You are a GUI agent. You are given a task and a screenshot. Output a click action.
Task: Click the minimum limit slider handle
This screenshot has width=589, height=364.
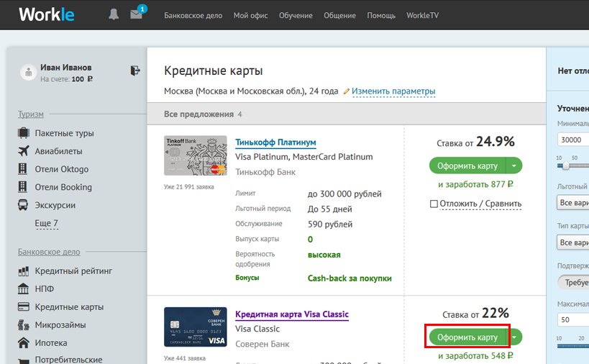(565, 165)
